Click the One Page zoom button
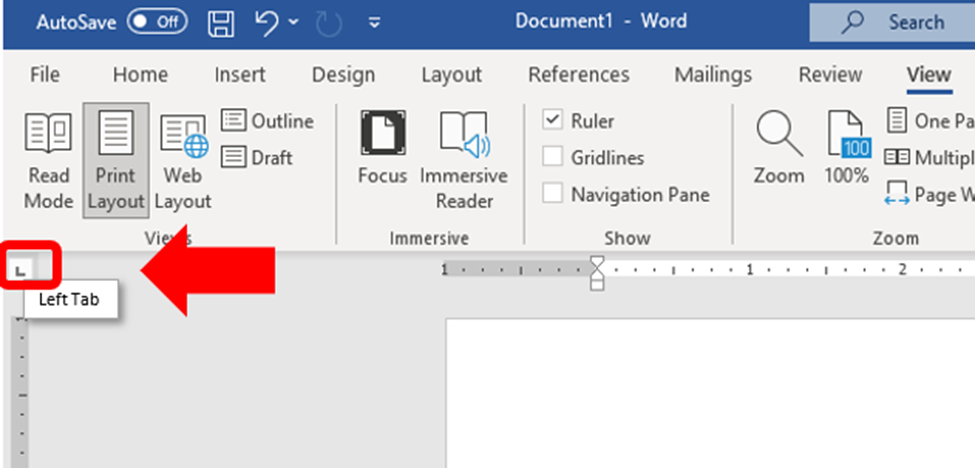The image size is (975, 468). tap(929, 121)
